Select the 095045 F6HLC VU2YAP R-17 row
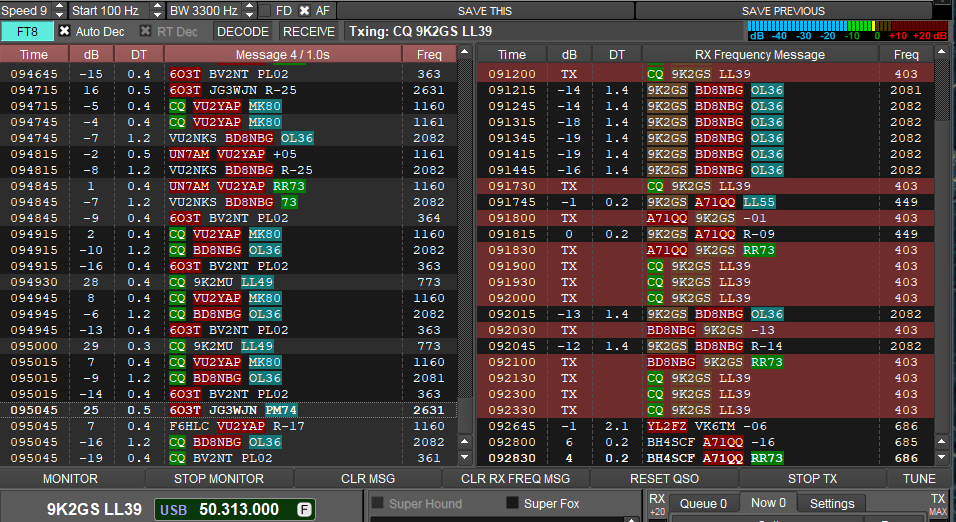 pos(229,426)
